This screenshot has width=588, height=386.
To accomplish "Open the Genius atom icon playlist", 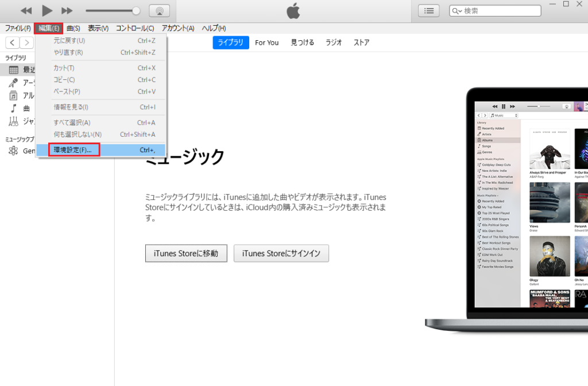I will (14, 151).
